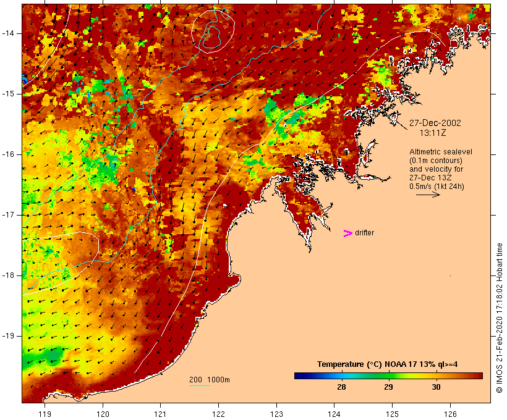The image size is (507, 420).
Task: Click the IMOS copyright timestamp text
Action: point(499,318)
